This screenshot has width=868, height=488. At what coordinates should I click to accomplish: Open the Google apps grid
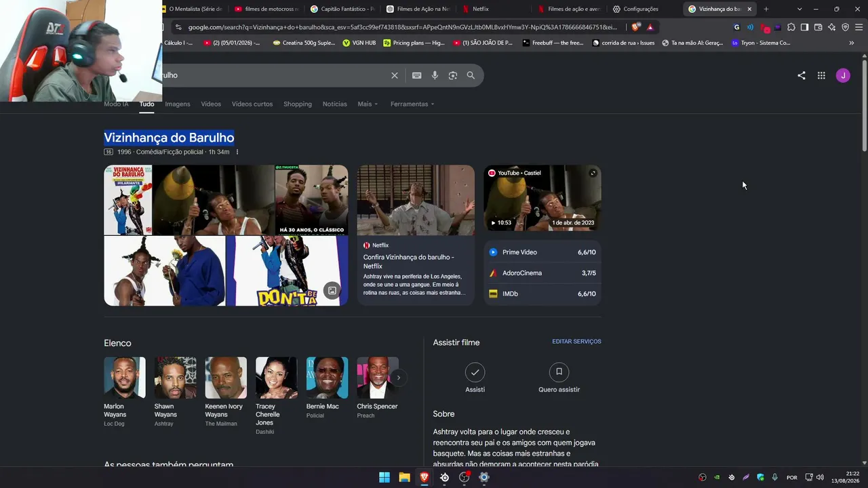click(821, 76)
